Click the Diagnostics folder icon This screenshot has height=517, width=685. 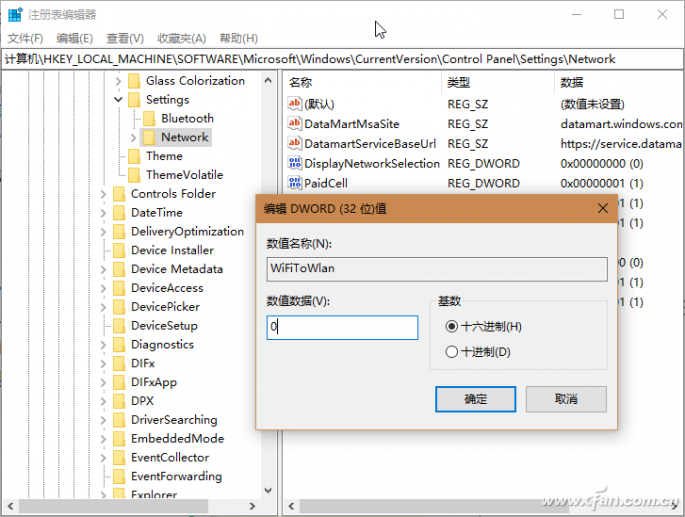(119, 344)
